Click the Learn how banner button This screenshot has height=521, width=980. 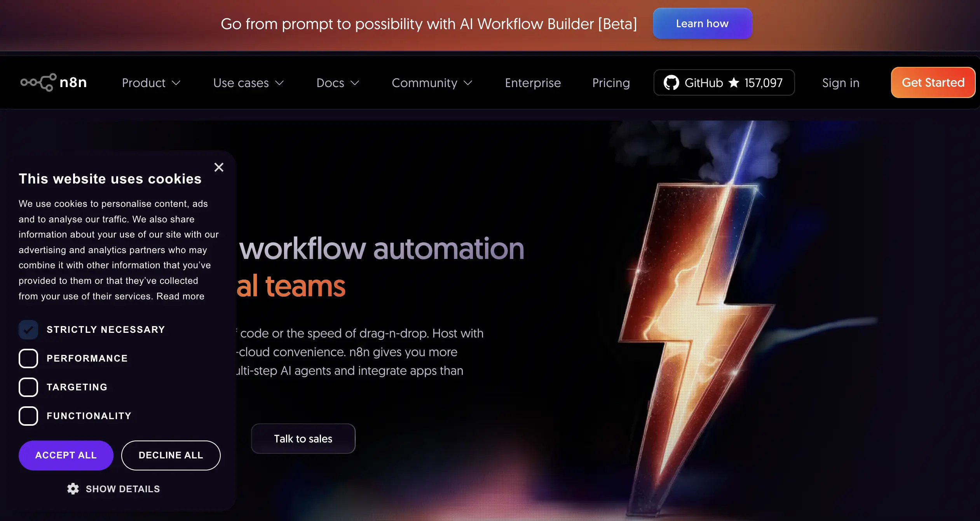702,24
